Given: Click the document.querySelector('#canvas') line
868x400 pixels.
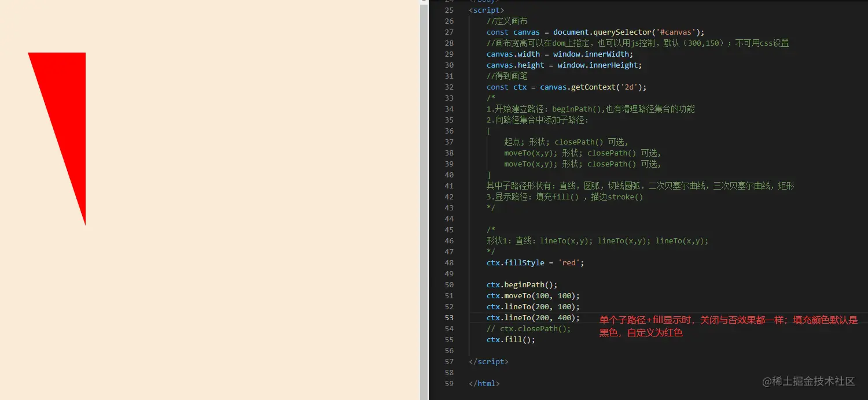Looking at the screenshot, I should point(595,32).
